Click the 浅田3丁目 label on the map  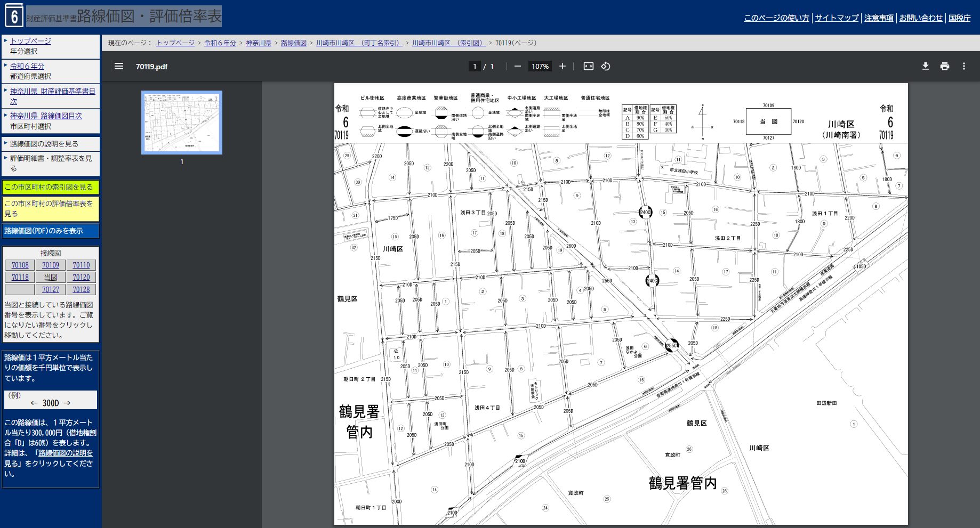[x=473, y=213]
